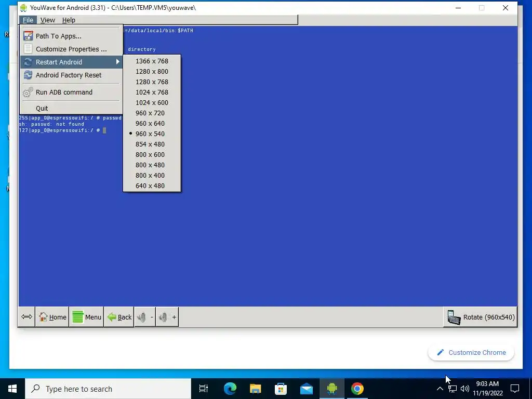Open the notification center icon
Screen dimensions: 532x399
[x=515, y=389]
